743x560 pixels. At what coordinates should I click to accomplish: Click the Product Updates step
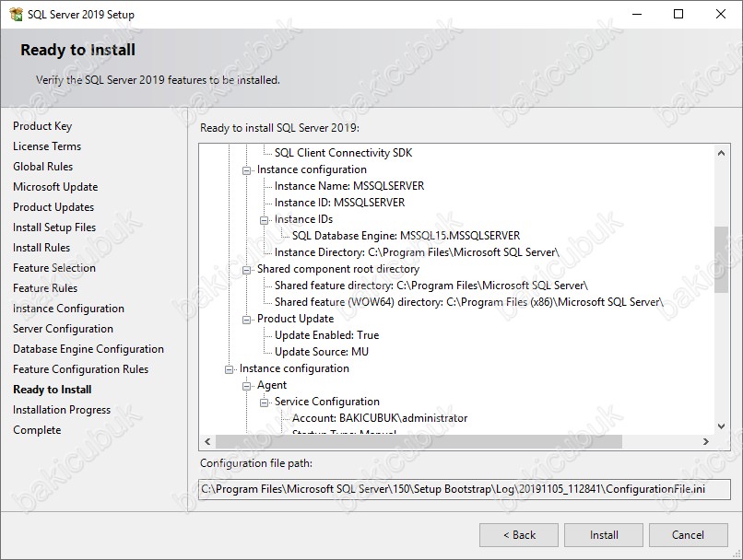pos(53,207)
